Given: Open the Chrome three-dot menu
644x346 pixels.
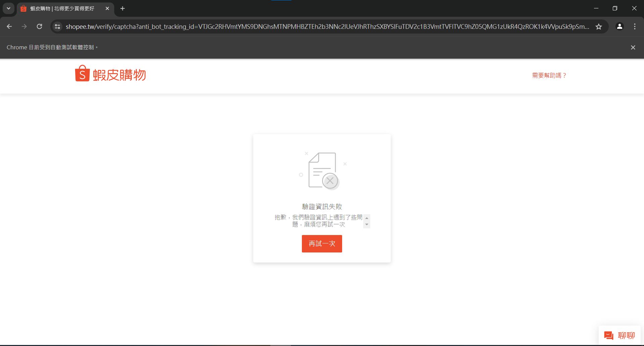Looking at the screenshot, I should coord(635,26).
